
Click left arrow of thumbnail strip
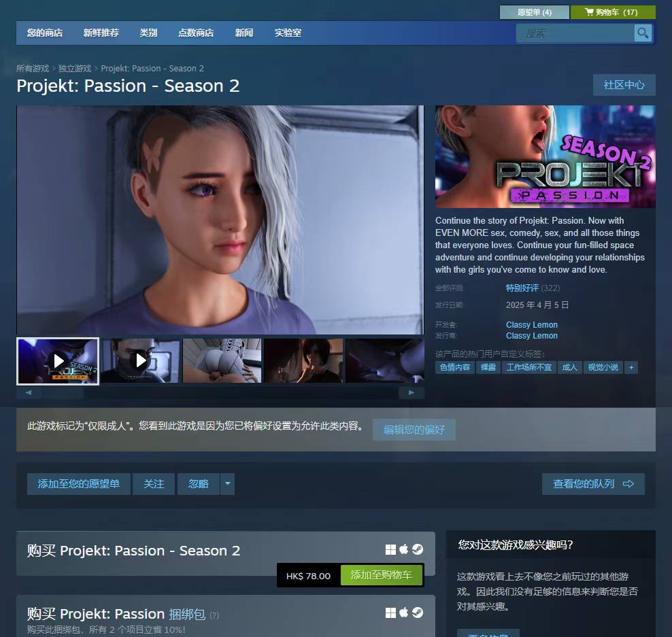(x=29, y=392)
